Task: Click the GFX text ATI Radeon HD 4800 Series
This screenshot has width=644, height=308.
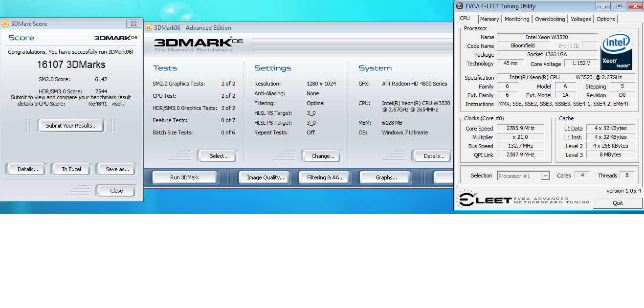Action: (x=415, y=84)
